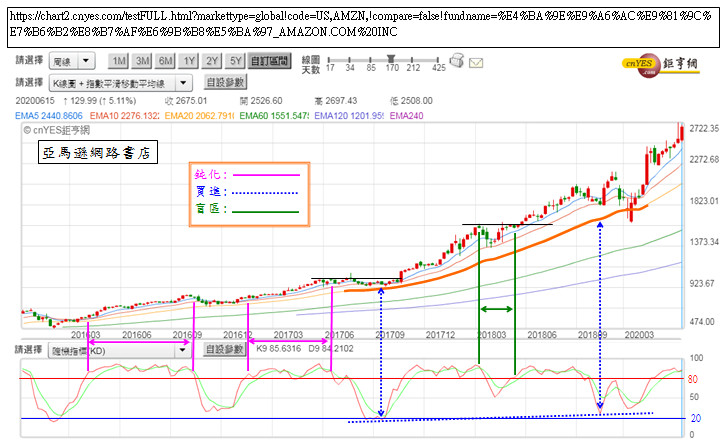
Task: Click the EMA20 legend value
Action: [200, 116]
